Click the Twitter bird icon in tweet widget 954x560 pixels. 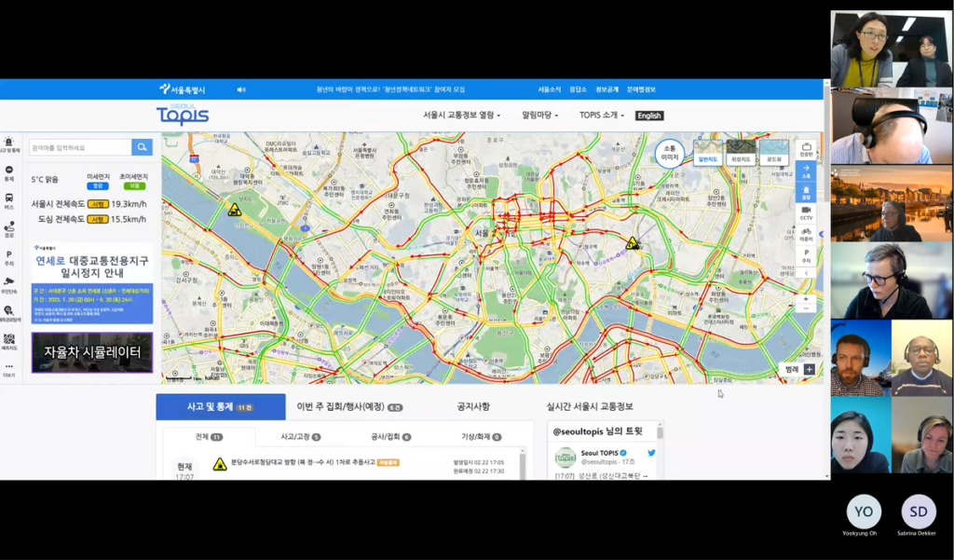pos(651,453)
